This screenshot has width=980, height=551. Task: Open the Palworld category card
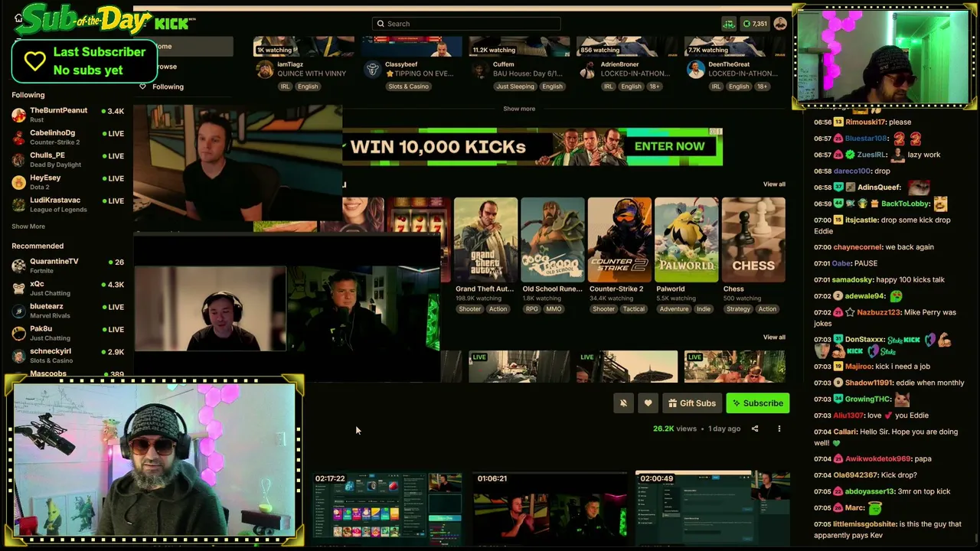click(x=686, y=240)
